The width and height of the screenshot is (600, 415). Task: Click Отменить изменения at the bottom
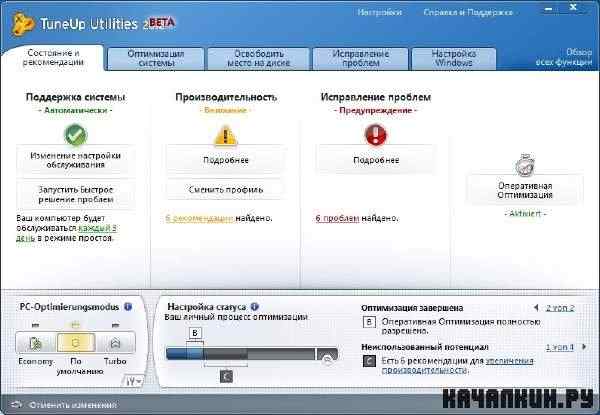73,405
